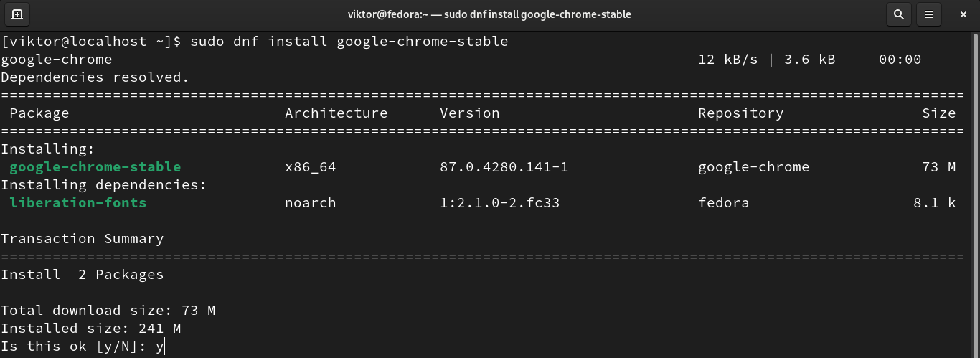This screenshot has height=358, width=980.
Task: Click the new tab icon in header bar
Action: 17,14
